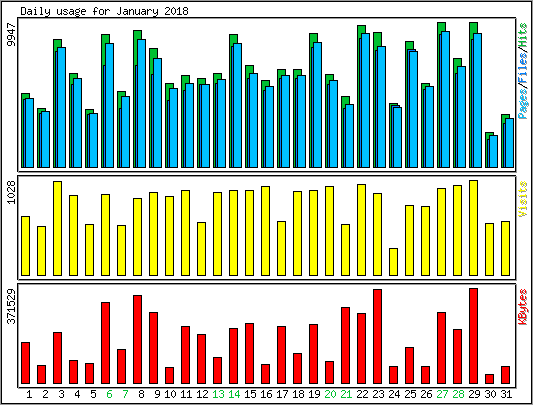Click the 'Daily usage for January 2018' title

pyautogui.click(x=104, y=11)
